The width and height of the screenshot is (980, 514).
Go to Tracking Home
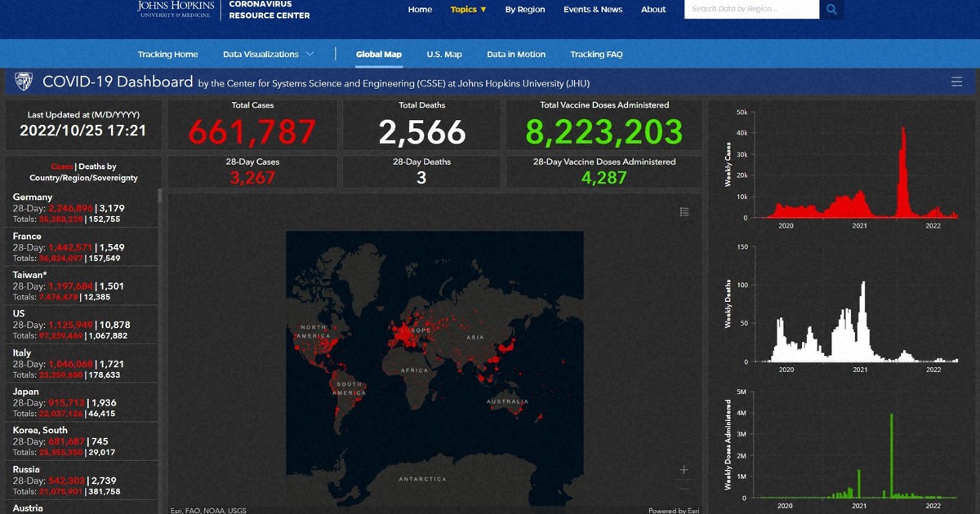pyautogui.click(x=167, y=55)
